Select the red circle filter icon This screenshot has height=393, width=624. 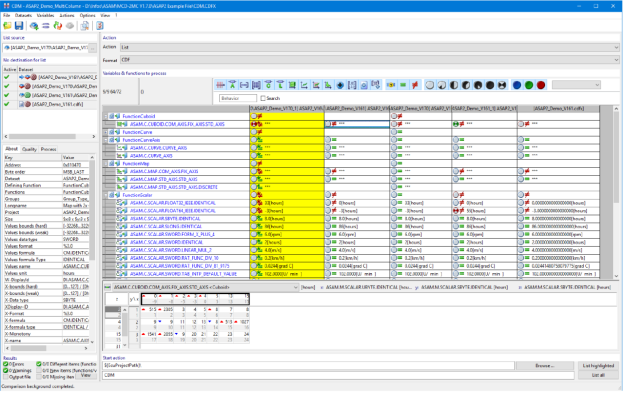[x=541, y=85]
